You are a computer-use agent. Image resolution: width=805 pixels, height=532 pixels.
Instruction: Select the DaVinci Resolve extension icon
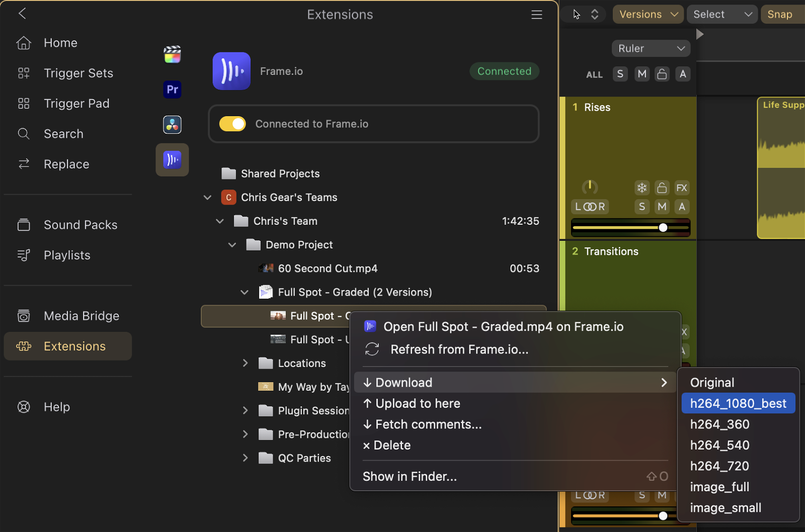pos(172,125)
